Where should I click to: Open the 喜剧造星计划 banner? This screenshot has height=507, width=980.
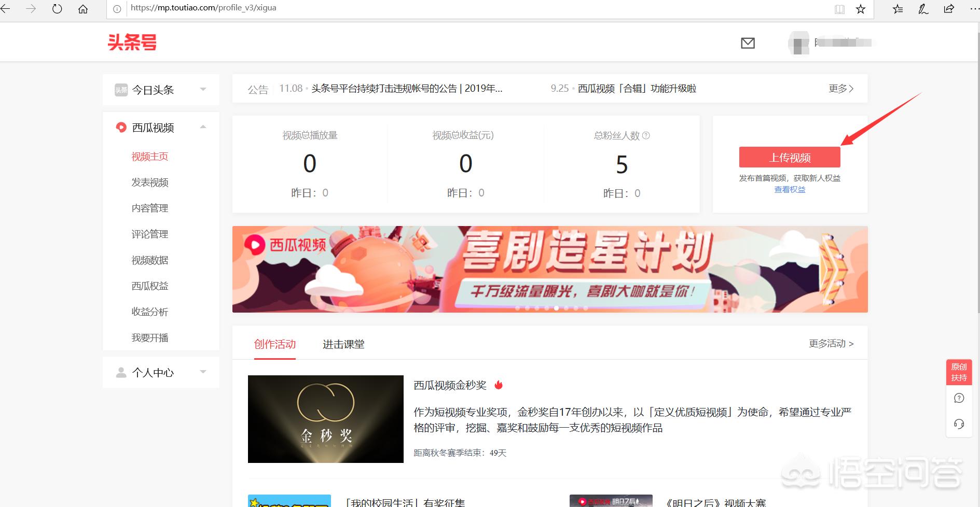(550, 269)
